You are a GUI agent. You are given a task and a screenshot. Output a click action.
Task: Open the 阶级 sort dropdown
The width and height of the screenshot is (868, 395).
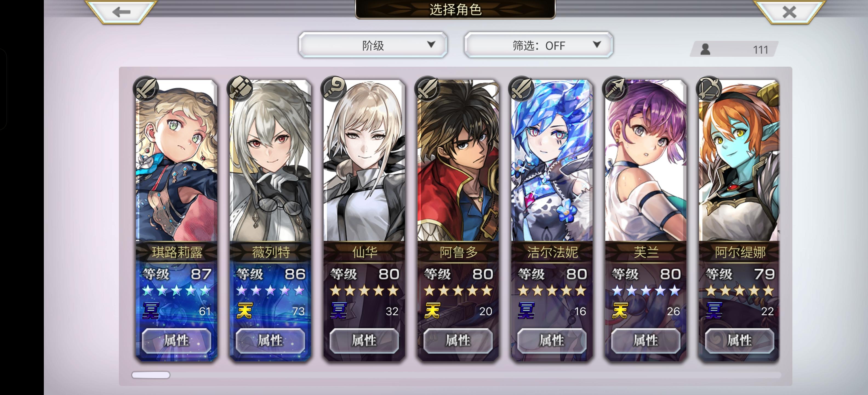click(373, 45)
